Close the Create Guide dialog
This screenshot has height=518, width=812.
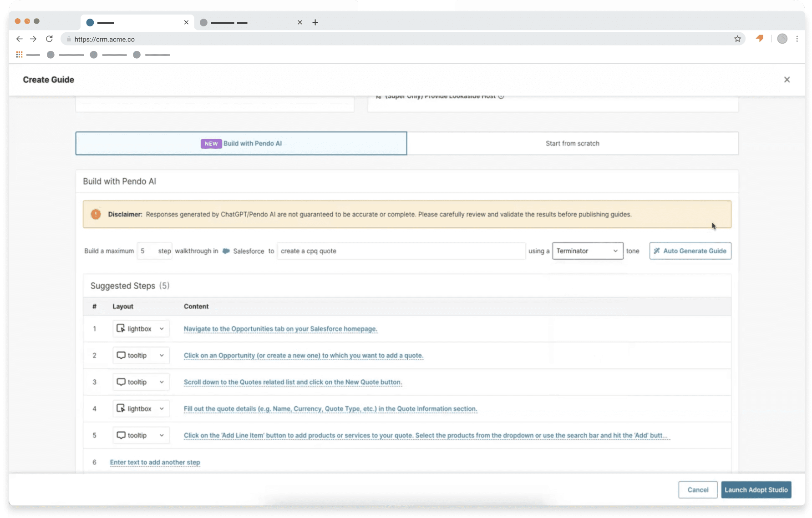[787, 80]
